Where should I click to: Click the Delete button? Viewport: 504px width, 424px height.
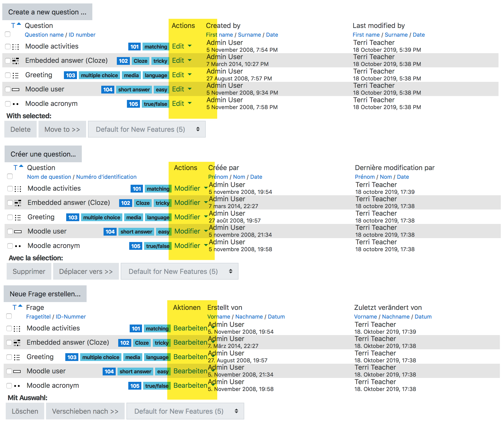20,129
